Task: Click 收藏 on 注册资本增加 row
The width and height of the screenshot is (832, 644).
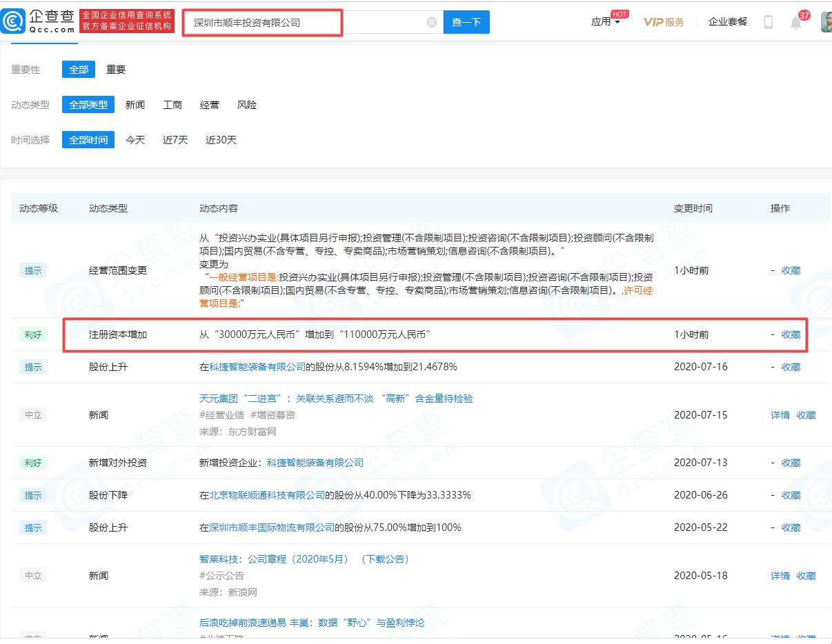Action: 791,334
